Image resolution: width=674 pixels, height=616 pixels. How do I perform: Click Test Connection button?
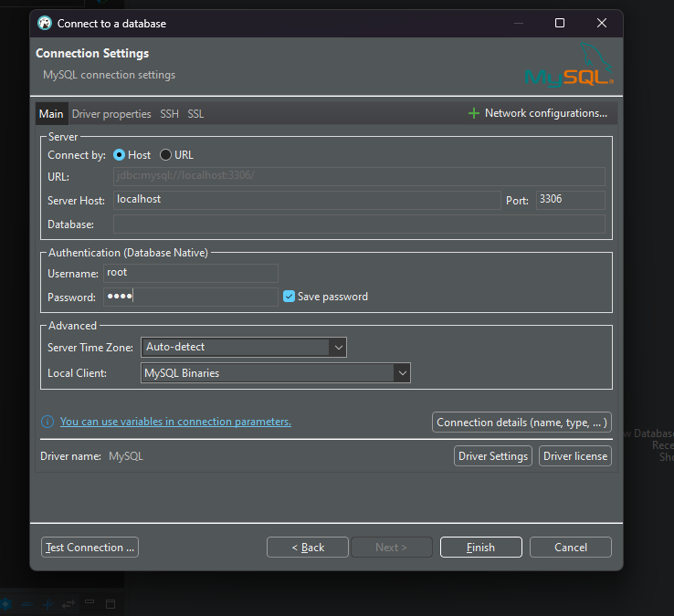(90, 548)
